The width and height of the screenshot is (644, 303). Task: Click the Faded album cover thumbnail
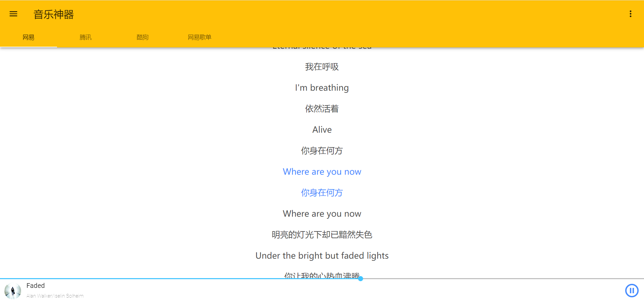point(13,291)
